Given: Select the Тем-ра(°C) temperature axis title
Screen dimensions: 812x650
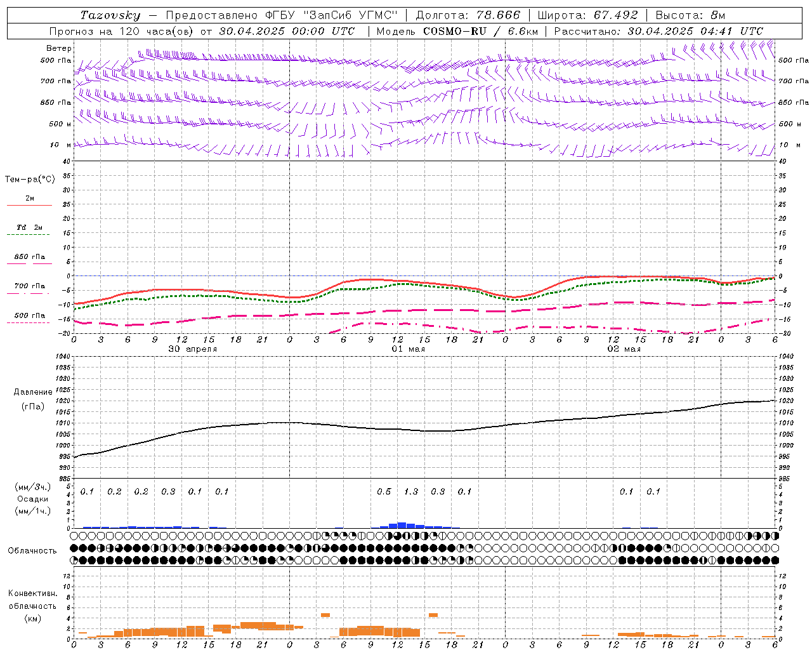Looking at the screenshot, I should 30,180.
